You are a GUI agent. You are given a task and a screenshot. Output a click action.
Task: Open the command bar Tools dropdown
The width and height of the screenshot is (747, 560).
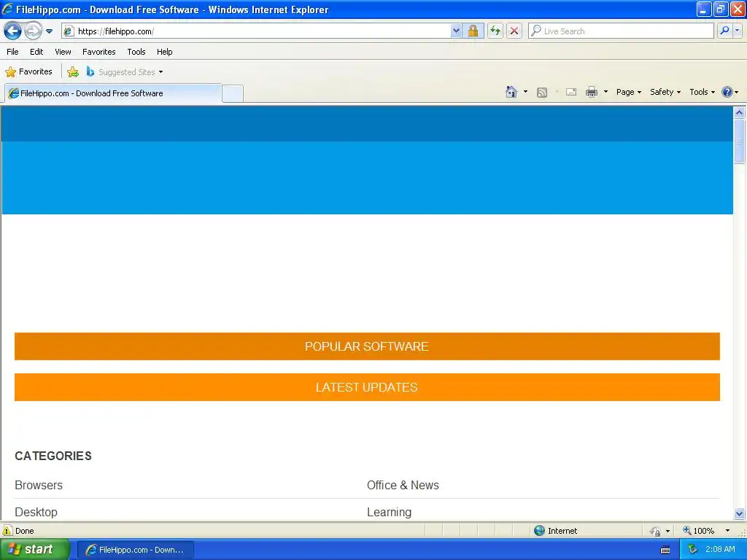click(x=703, y=92)
